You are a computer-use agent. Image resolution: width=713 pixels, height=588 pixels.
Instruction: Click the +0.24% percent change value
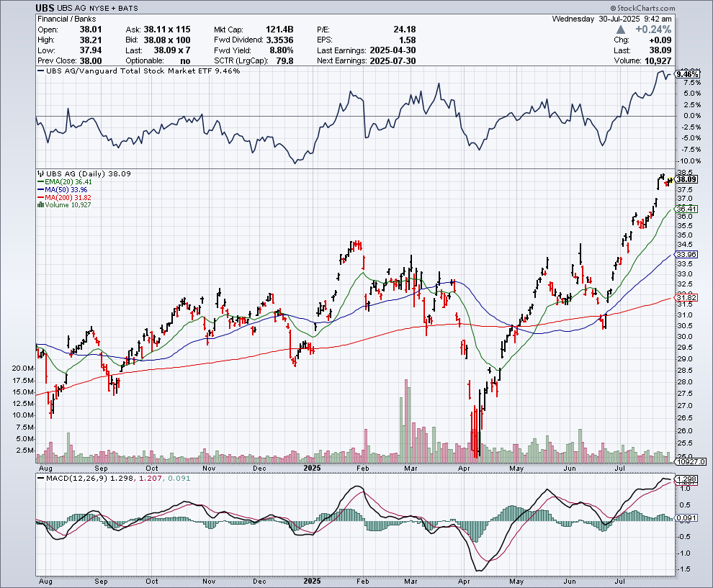653,30
